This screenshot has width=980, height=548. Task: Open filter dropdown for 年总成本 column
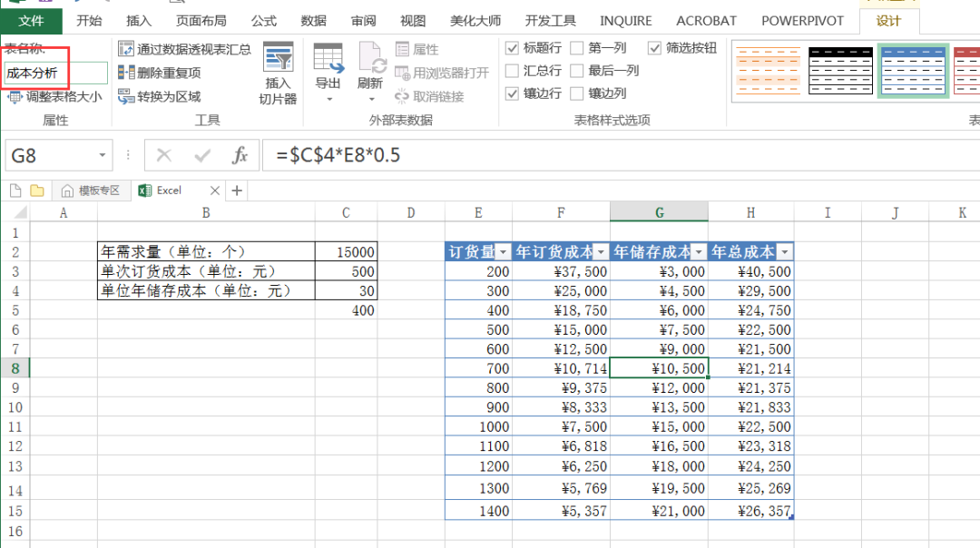coord(784,252)
